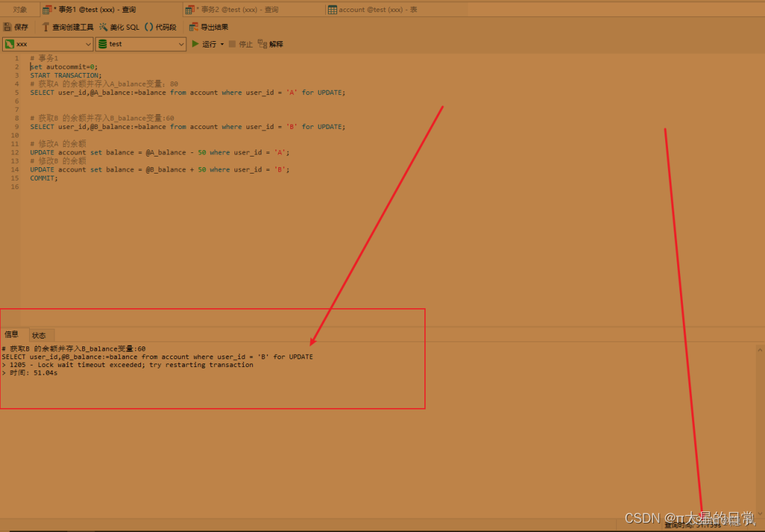Open the 查询创建工具 query builder

67,28
